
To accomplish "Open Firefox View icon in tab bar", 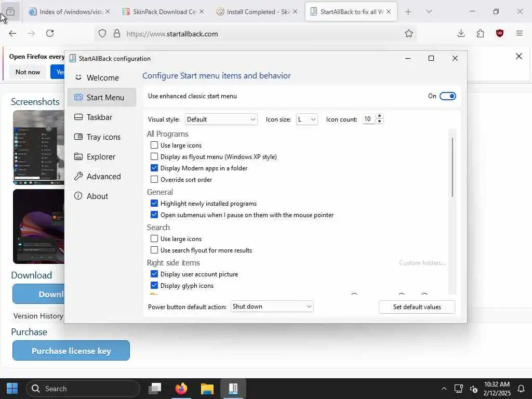I will coord(10,12).
